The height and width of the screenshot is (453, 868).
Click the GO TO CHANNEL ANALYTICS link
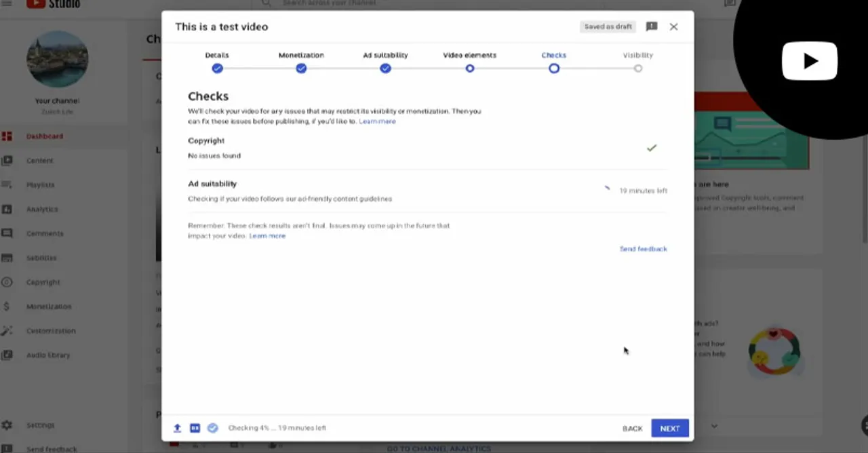point(439,448)
